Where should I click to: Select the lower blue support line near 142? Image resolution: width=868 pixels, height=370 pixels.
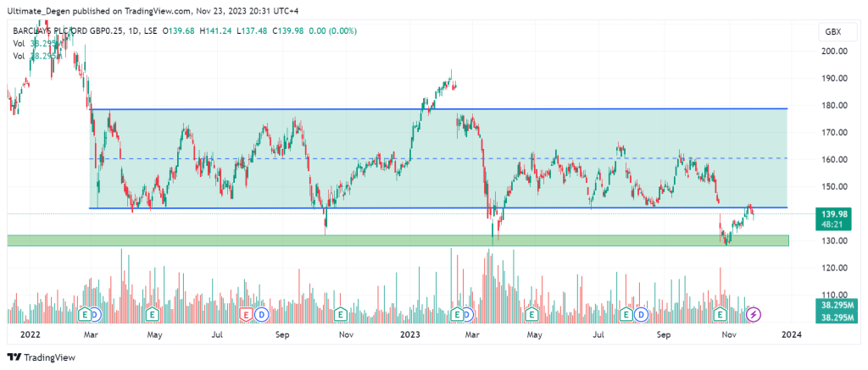pos(438,208)
